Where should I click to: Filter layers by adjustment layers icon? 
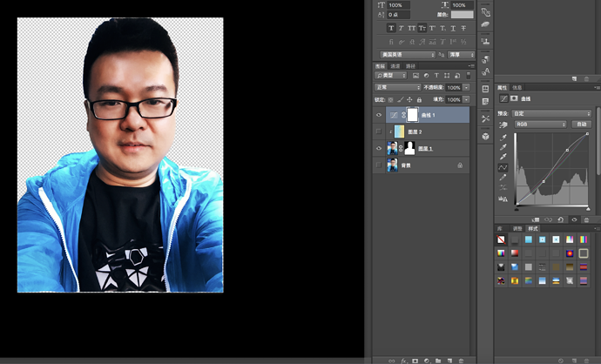tap(426, 76)
